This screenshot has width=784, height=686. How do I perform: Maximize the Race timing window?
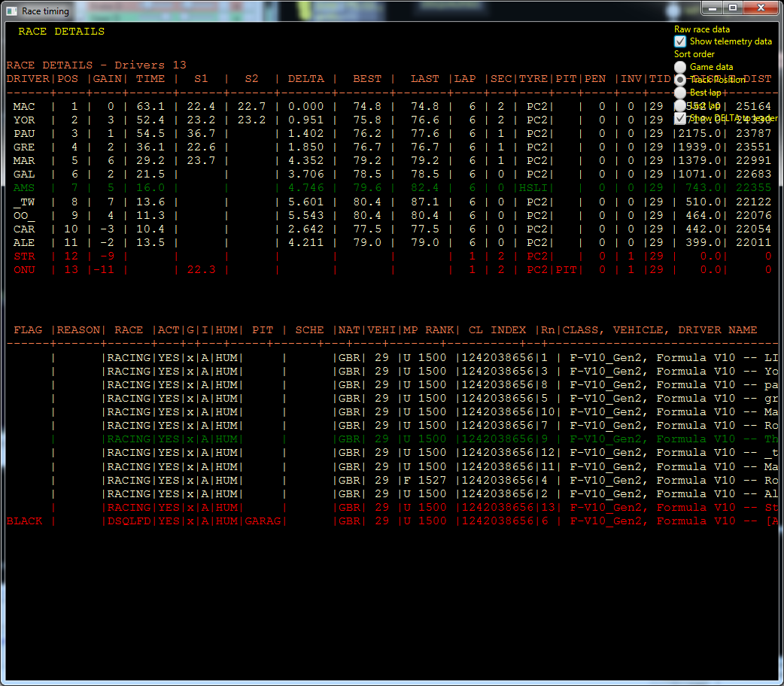point(732,8)
